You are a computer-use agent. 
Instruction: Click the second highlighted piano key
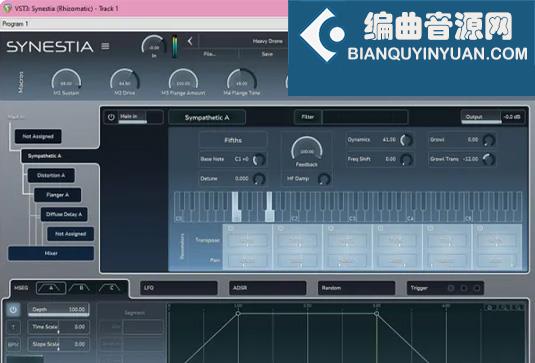coord(270,207)
